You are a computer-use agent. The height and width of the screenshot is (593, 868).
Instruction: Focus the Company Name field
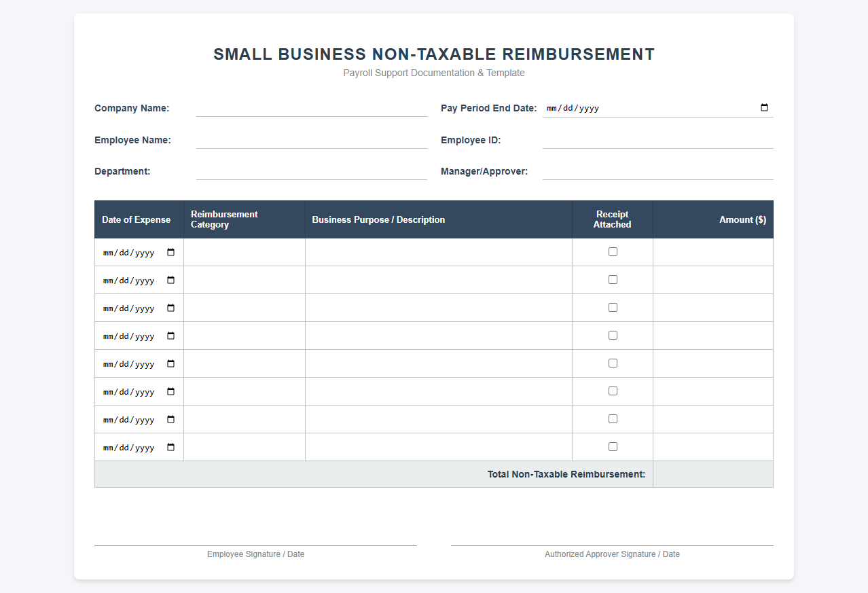point(312,108)
